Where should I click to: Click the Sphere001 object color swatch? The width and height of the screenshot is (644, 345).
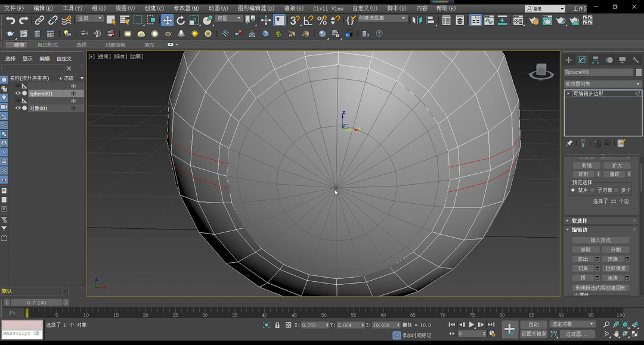pyautogui.click(x=639, y=72)
